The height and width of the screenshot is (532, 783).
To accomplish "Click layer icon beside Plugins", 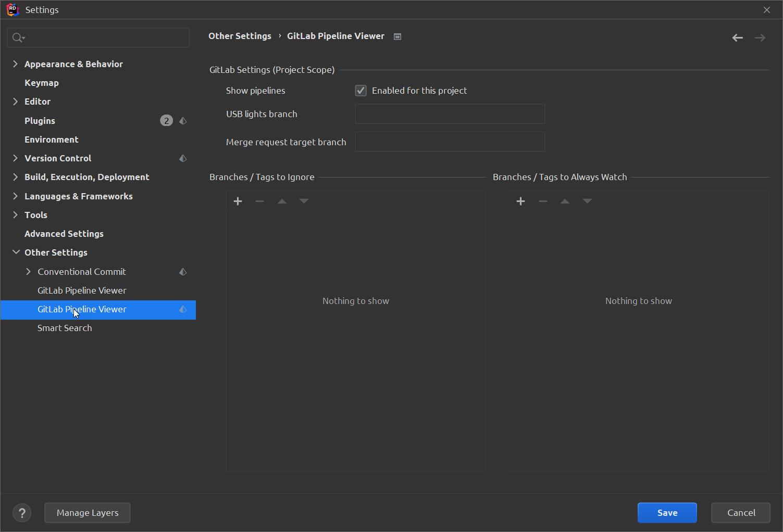I will (x=183, y=121).
